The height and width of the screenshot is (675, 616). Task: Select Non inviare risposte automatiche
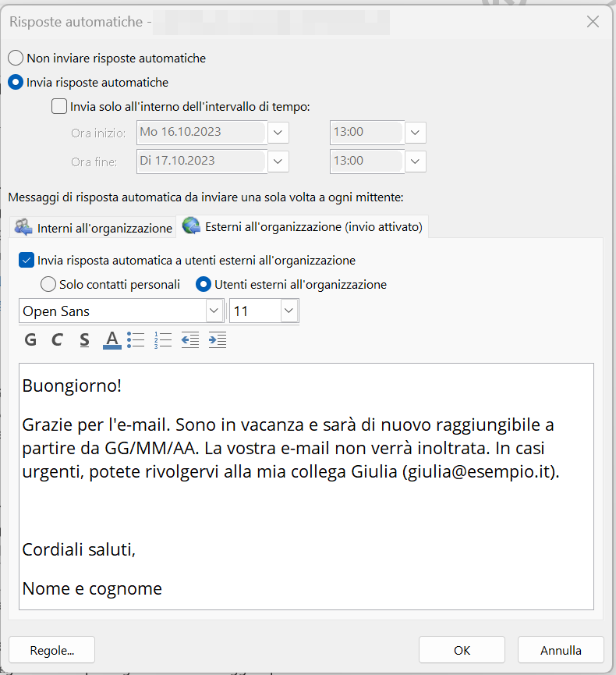[x=16, y=58]
